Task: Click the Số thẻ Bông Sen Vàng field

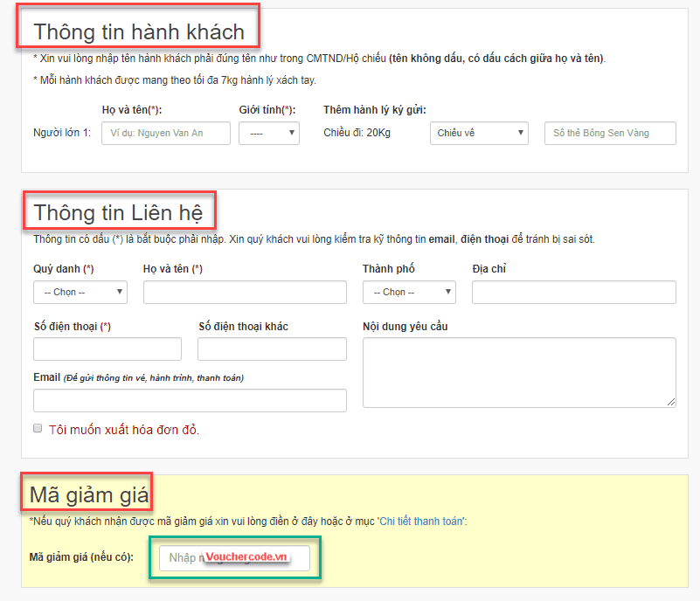Action: 610,133
